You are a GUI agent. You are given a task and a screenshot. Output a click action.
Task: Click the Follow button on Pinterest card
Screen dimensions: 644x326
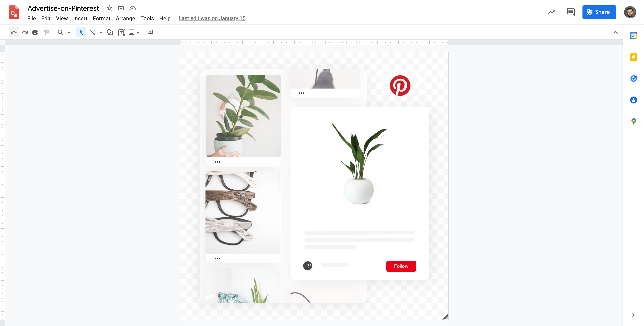(400, 266)
